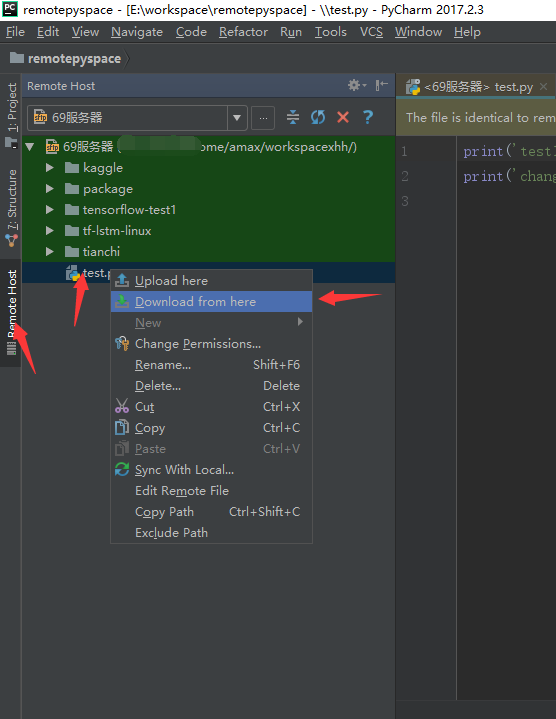Open the 69服务器 server dropdown arrow
The height and width of the screenshot is (719, 556).
(x=237, y=118)
